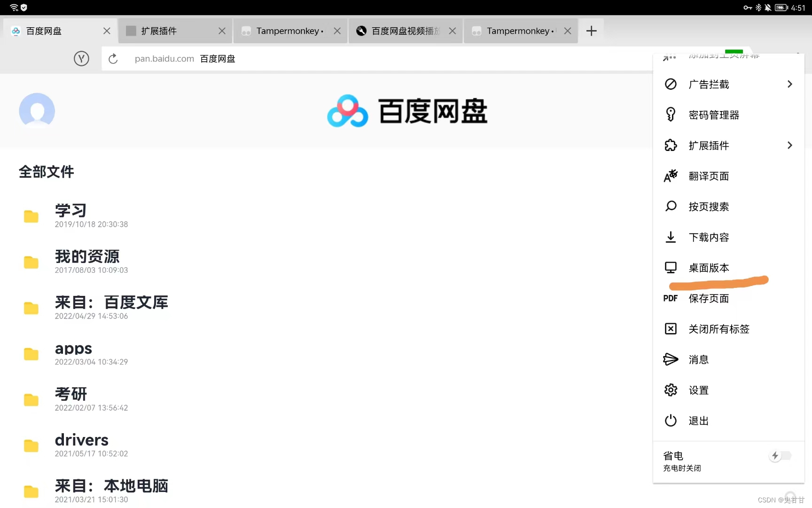Select 扩展插件 menu entry
Screen dimensions: 812x508
tap(728, 145)
